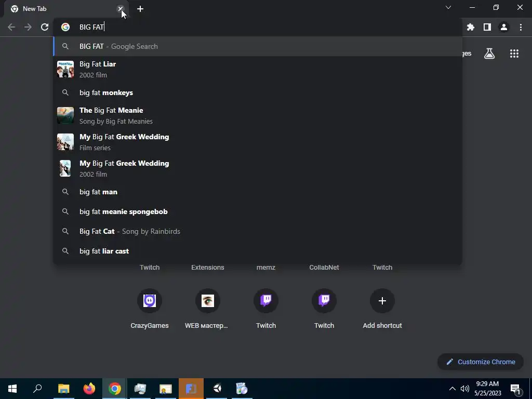The width and height of the screenshot is (532, 399).
Task: Open the volume speaker icon
Action: (x=465, y=389)
